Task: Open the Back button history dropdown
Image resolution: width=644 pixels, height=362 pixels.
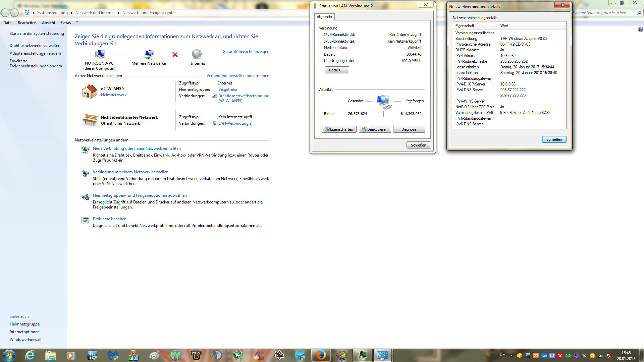Action: click(x=21, y=13)
